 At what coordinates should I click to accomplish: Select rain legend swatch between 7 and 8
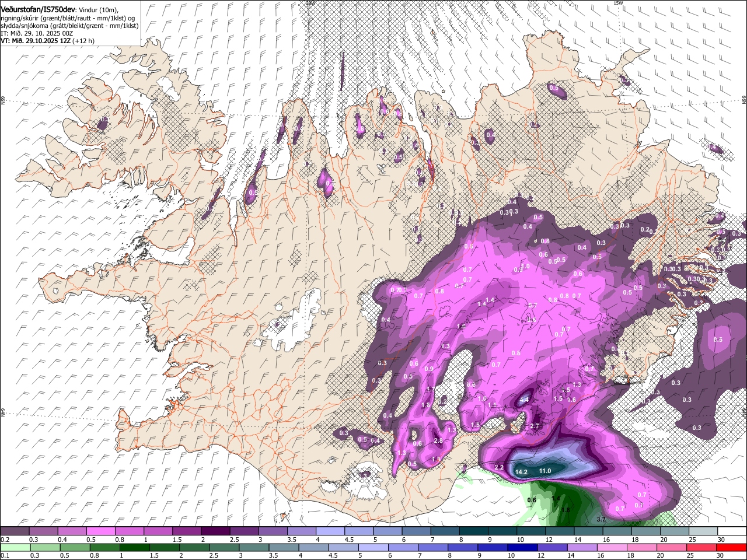[433, 547]
